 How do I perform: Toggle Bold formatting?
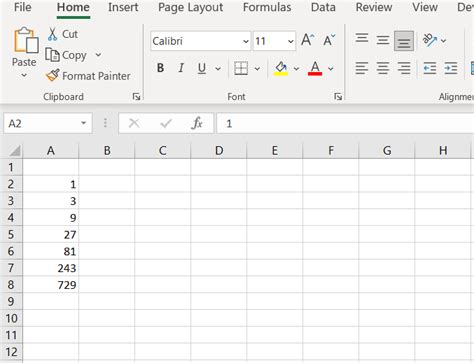(160, 68)
